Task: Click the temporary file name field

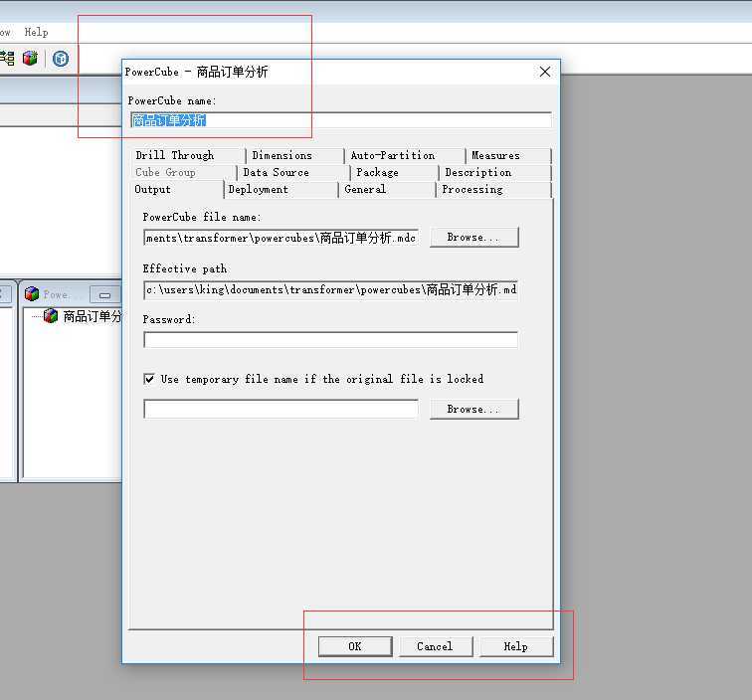Action: [x=282, y=409]
